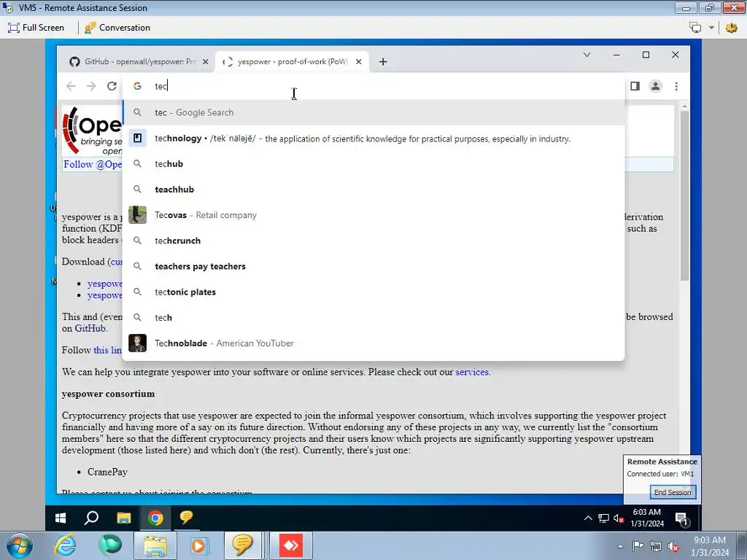The image size is (747, 560).
Task: Reload the page with refresh icon
Action: pos(112,86)
